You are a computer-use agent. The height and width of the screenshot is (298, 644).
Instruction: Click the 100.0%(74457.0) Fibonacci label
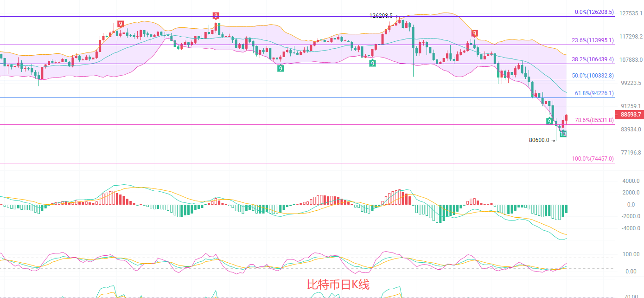(593, 159)
